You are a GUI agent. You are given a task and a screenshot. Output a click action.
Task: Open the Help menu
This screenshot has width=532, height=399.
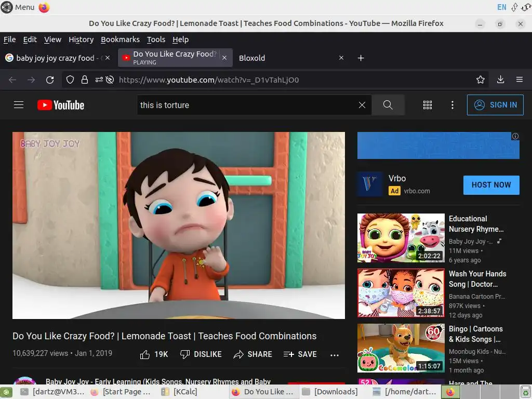click(180, 39)
